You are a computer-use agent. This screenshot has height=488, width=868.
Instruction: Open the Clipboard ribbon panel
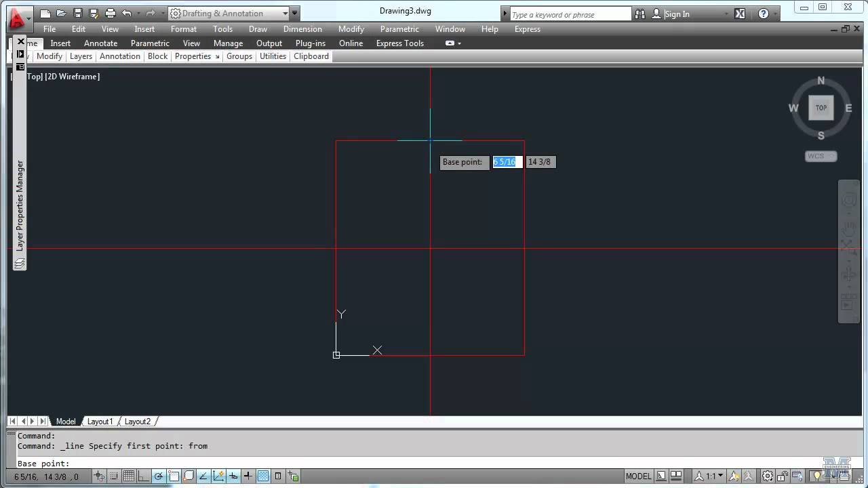tap(311, 56)
